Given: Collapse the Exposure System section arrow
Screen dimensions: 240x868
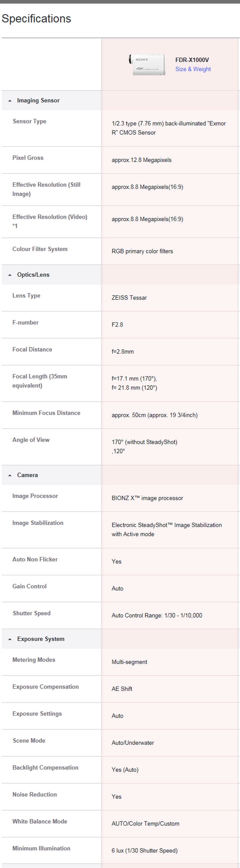Looking at the screenshot, I should [x=10, y=639].
